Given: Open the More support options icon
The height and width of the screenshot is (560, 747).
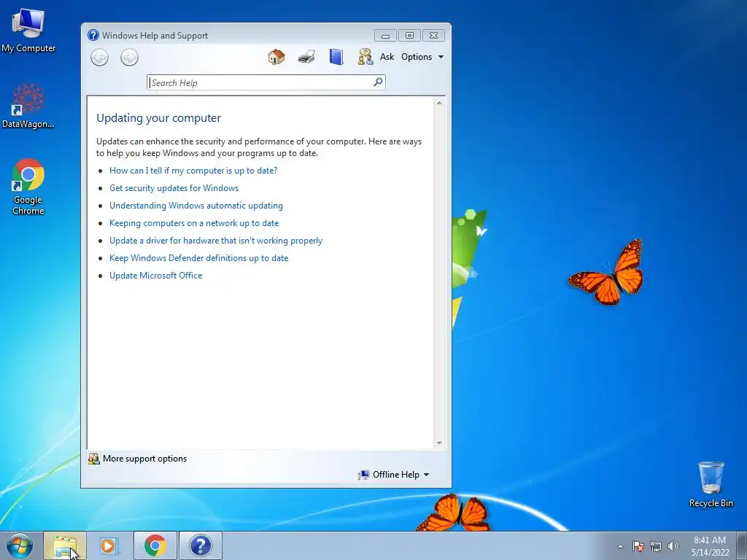Looking at the screenshot, I should click(x=94, y=459).
